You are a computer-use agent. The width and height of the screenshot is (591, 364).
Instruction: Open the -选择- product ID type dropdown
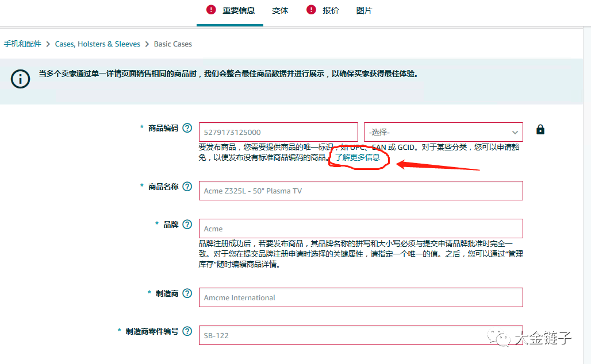443,132
